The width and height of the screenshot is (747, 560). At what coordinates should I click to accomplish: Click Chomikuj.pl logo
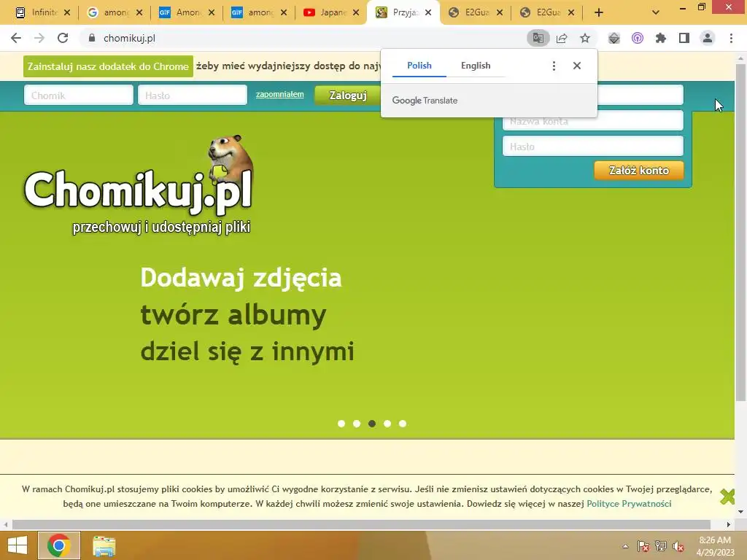139,186
